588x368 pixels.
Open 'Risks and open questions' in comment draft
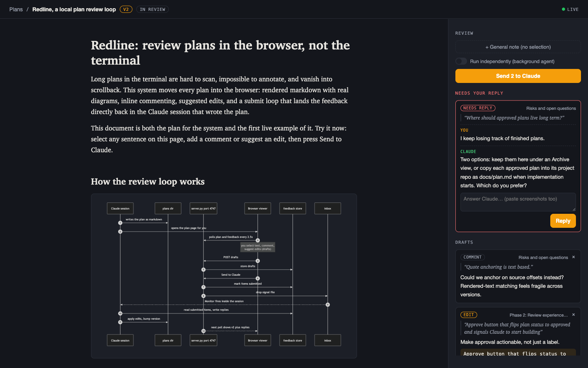(x=543, y=257)
